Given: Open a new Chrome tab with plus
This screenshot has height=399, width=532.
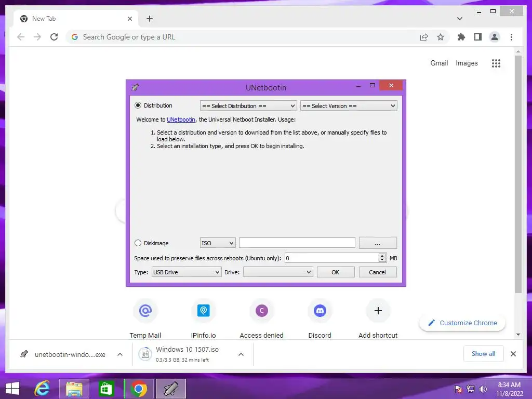Looking at the screenshot, I should (x=150, y=19).
